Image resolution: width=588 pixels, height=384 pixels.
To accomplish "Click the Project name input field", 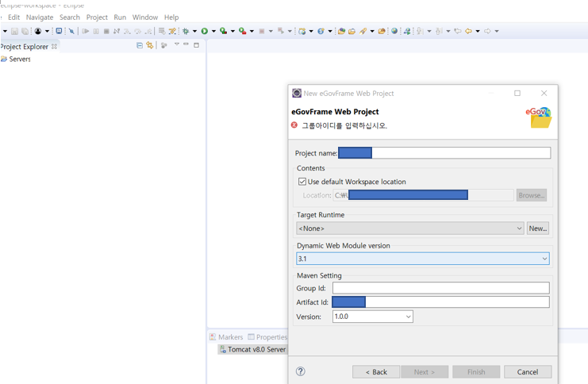I will pos(444,153).
